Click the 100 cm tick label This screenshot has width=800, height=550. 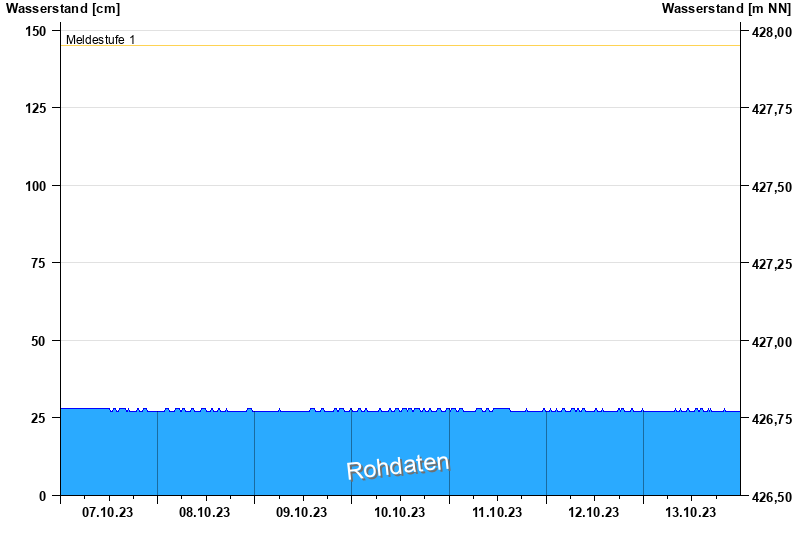36,186
